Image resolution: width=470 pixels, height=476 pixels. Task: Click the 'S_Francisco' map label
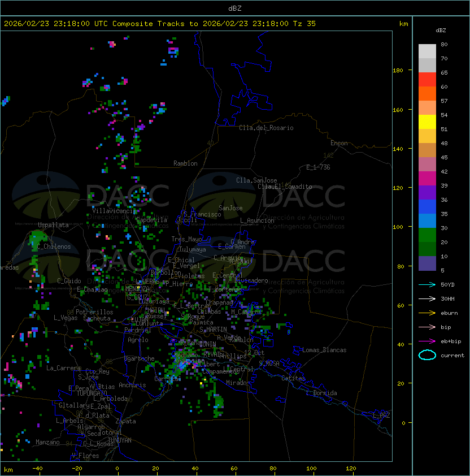(203, 214)
